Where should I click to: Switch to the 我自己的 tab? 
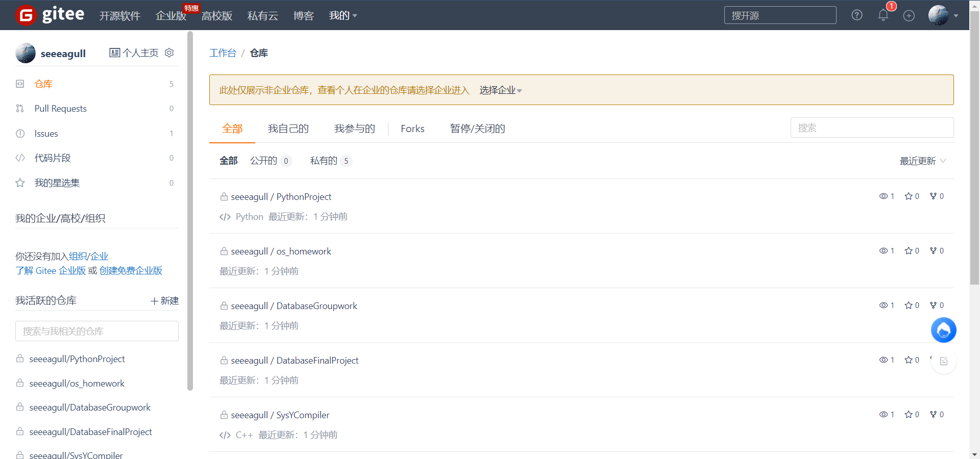(288, 129)
